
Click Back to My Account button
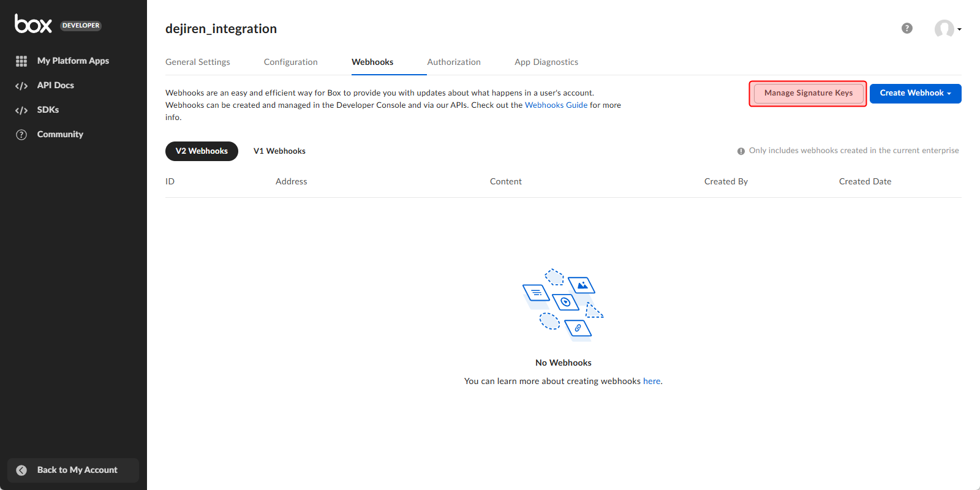(x=73, y=470)
